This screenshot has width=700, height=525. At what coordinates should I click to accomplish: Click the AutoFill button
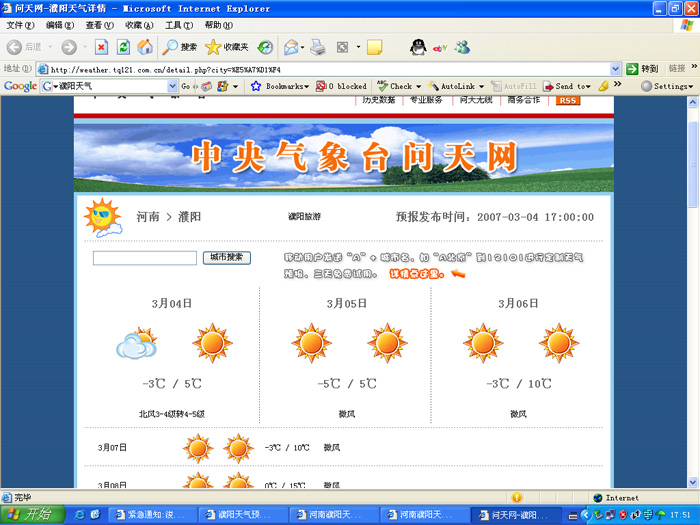(x=514, y=86)
